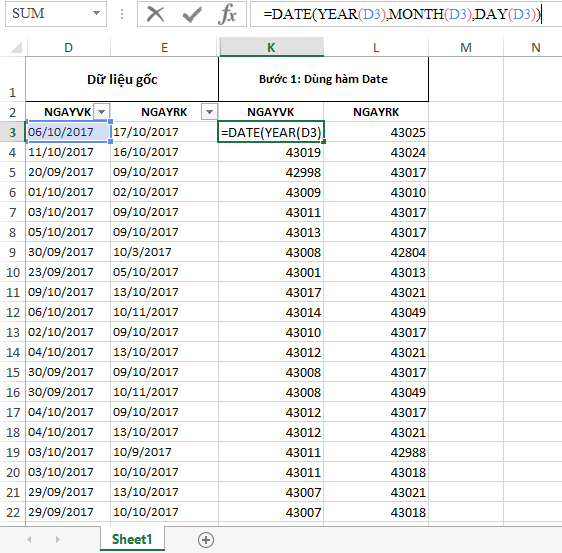Open the NGAYVK filter dropdown

[101, 112]
